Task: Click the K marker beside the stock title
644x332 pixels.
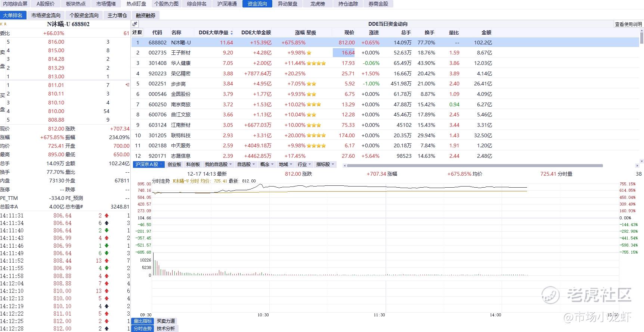Action: (1, 24)
